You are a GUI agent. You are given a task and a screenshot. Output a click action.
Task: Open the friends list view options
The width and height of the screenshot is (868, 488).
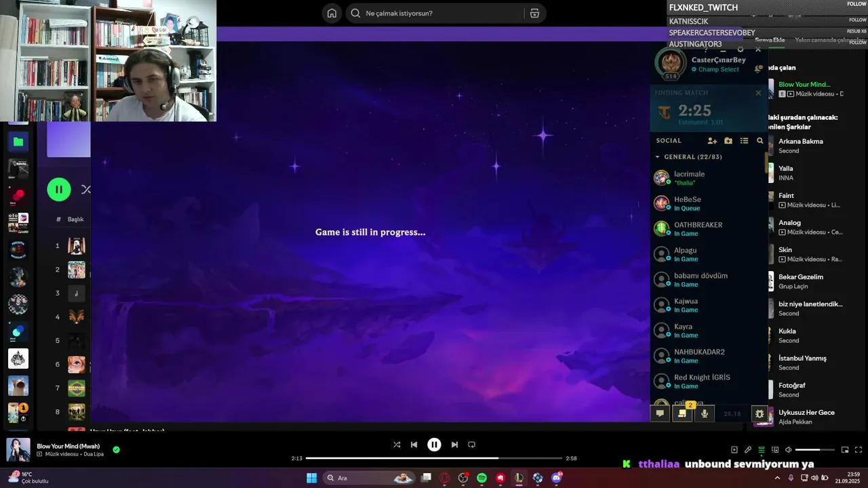pyautogui.click(x=744, y=140)
